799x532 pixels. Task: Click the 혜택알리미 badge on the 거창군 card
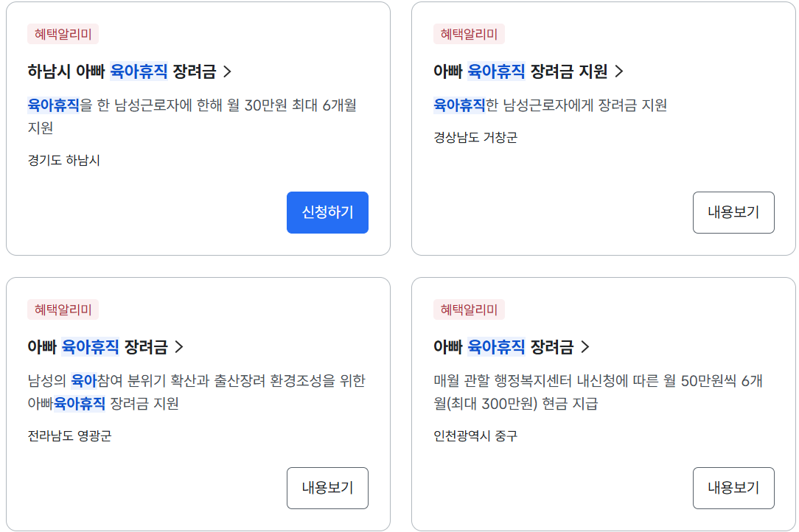point(469,34)
